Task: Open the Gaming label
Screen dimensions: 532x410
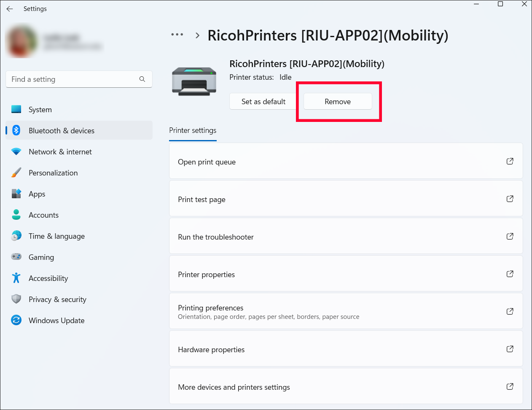Action: [41, 257]
